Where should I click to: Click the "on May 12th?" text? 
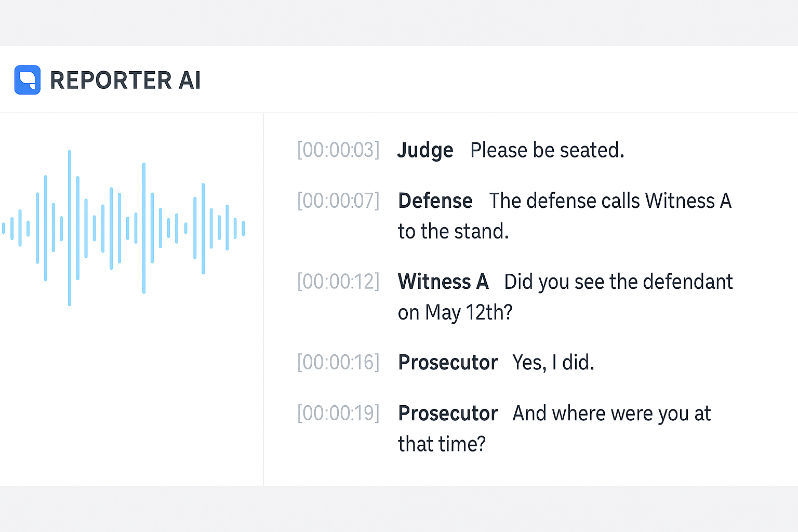pyautogui.click(x=455, y=312)
